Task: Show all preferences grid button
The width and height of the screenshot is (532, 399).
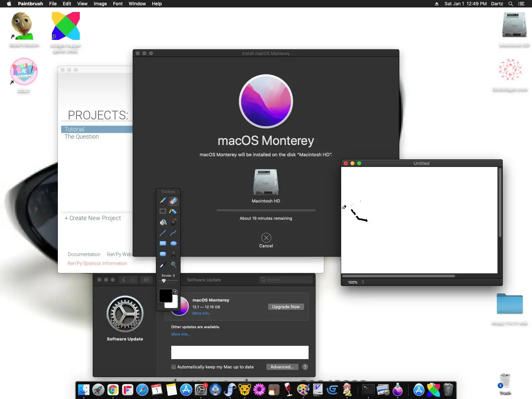Action: (x=146, y=280)
